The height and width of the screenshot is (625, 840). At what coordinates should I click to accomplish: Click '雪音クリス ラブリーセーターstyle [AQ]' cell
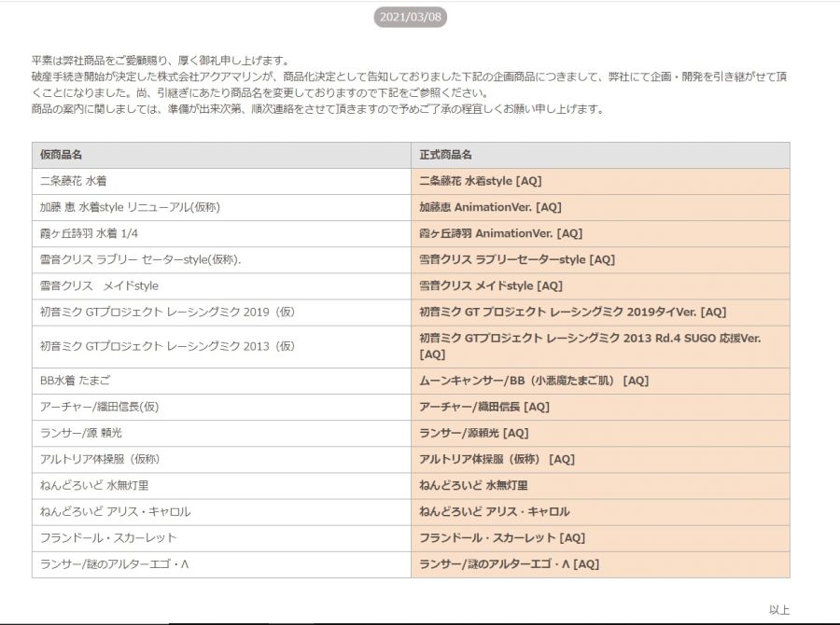600,260
